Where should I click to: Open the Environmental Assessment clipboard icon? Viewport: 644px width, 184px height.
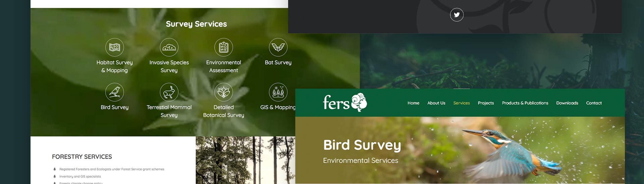pyautogui.click(x=224, y=47)
